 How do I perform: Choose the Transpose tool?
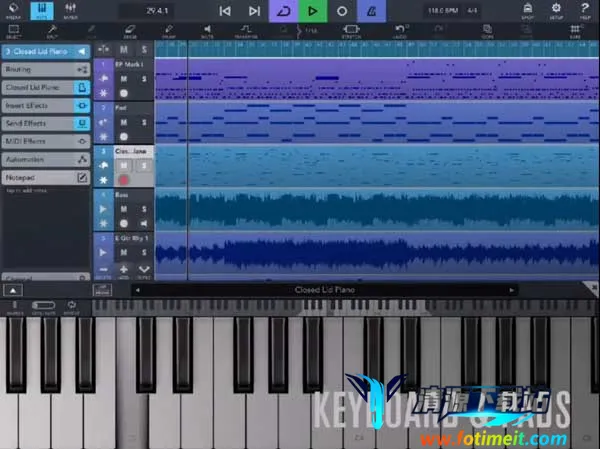246,31
